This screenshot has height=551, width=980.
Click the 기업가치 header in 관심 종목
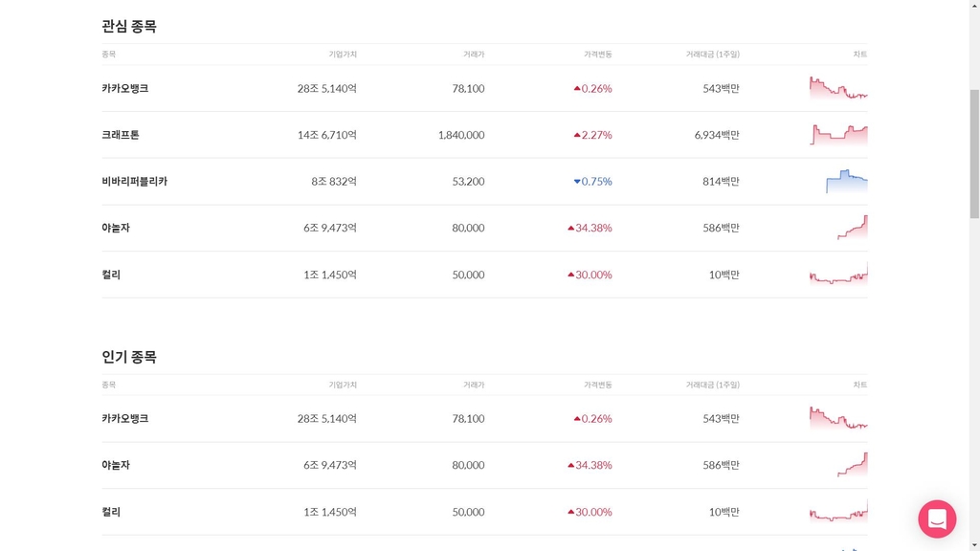343,55
